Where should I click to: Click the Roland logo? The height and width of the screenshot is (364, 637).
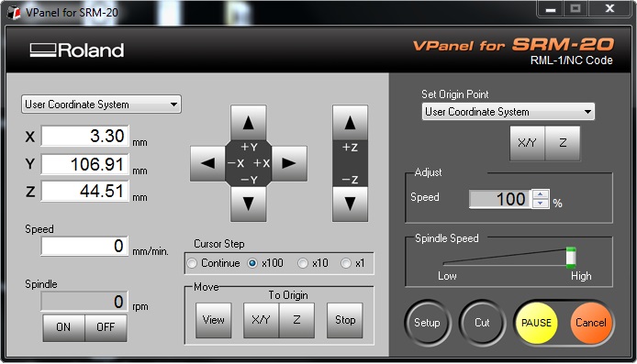click(77, 50)
